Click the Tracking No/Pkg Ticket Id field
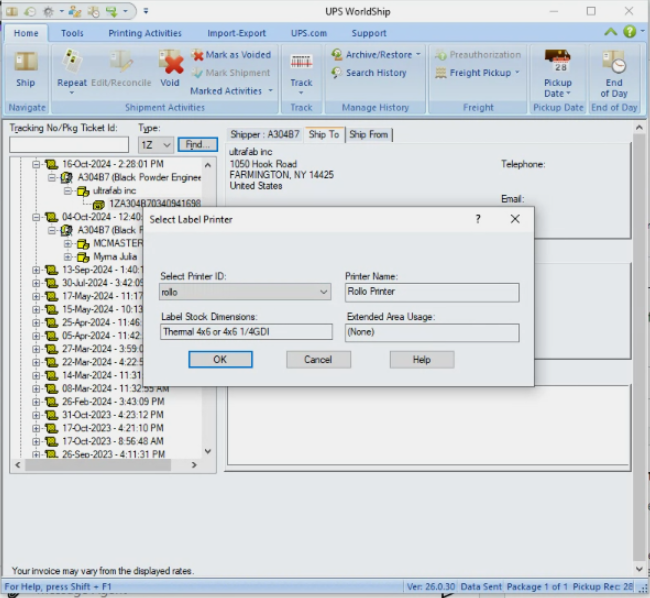Image resolution: width=650 pixels, height=598 pixels. (x=69, y=145)
